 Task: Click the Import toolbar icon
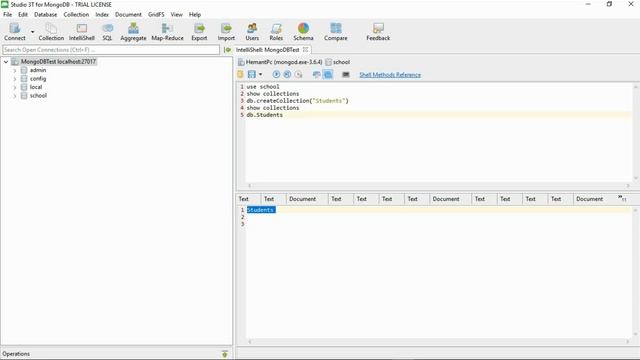click(x=226, y=32)
